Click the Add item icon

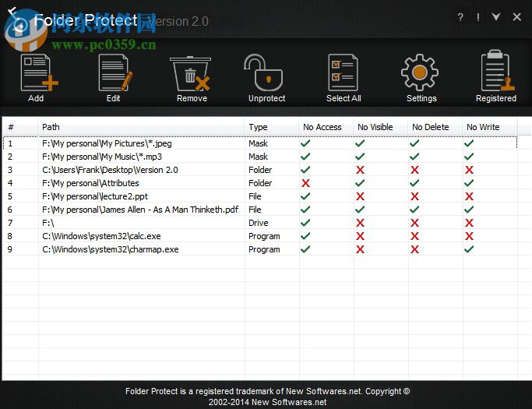(39, 72)
